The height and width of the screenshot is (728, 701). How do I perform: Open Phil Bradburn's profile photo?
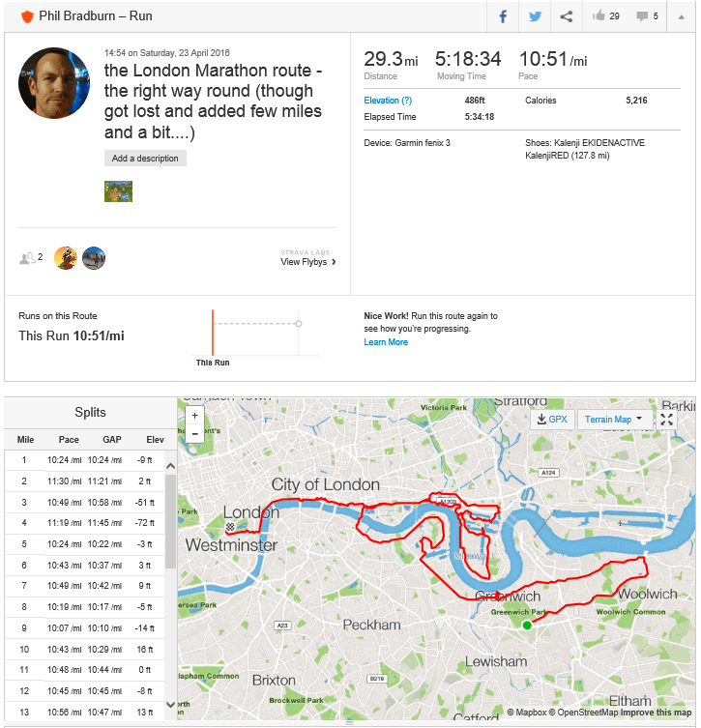[x=54, y=81]
